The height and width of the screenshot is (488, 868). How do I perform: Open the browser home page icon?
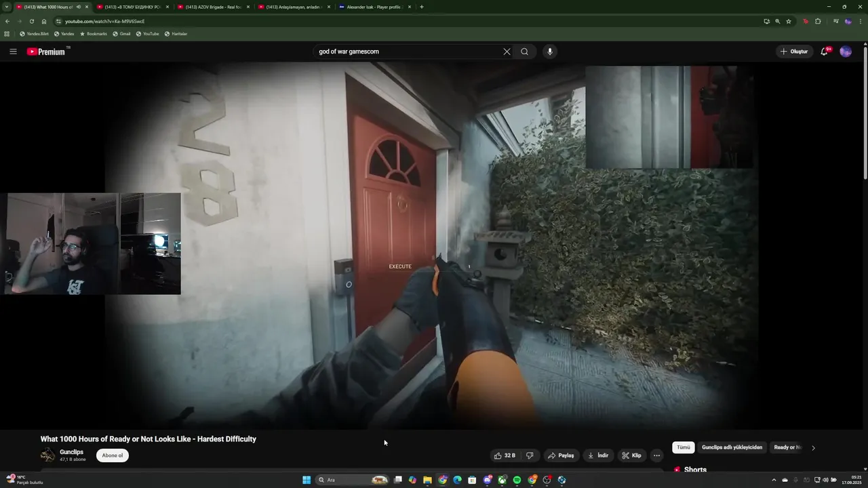click(44, 21)
